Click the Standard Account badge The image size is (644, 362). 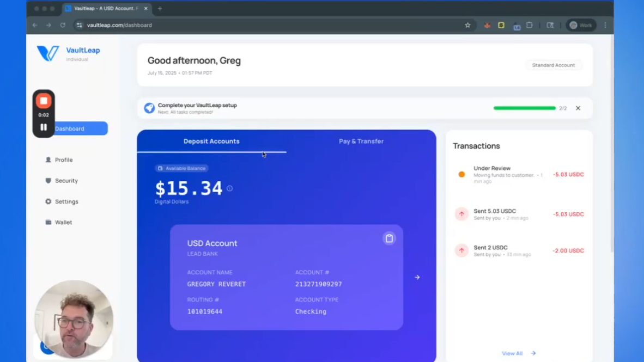[553, 65]
